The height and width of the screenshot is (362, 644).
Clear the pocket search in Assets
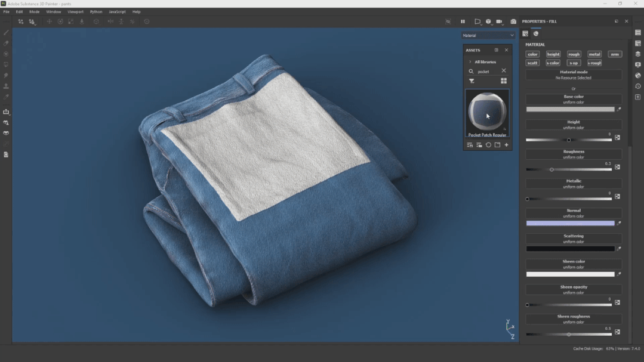(504, 71)
